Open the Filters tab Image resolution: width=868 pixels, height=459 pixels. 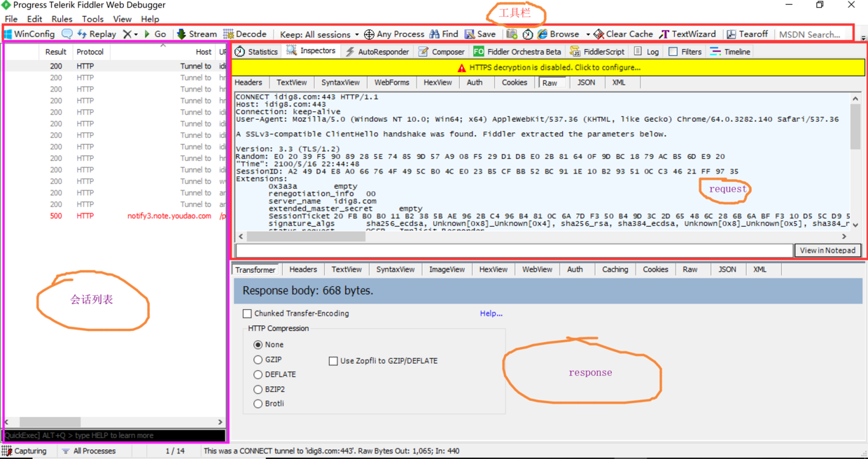tap(685, 52)
